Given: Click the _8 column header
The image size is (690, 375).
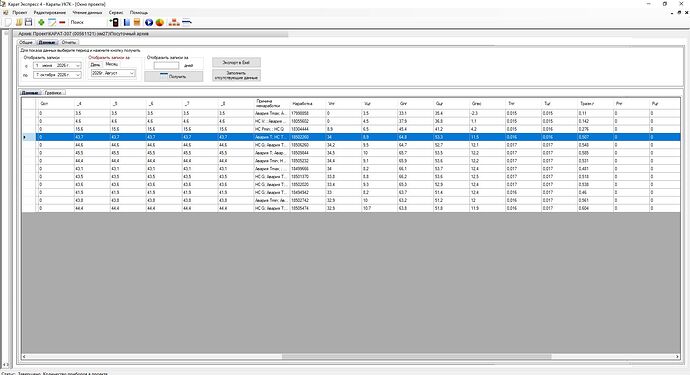Looking at the screenshot, I should tap(236, 104).
